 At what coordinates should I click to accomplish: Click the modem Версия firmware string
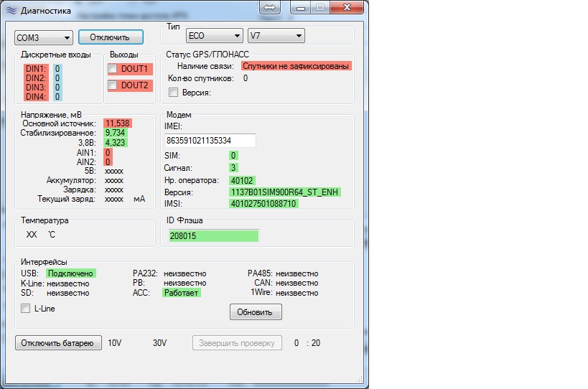click(x=285, y=192)
